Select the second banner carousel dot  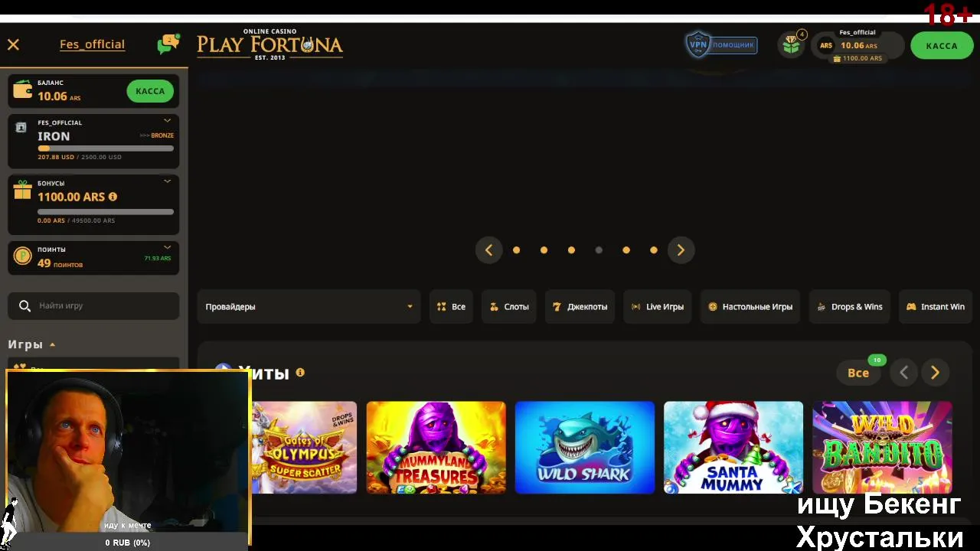click(544, 250)
